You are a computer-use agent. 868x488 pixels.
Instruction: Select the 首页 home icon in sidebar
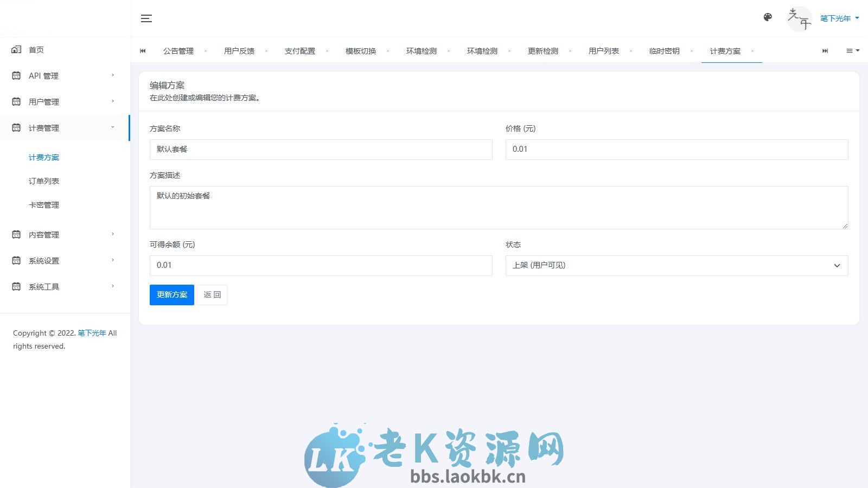16,49
